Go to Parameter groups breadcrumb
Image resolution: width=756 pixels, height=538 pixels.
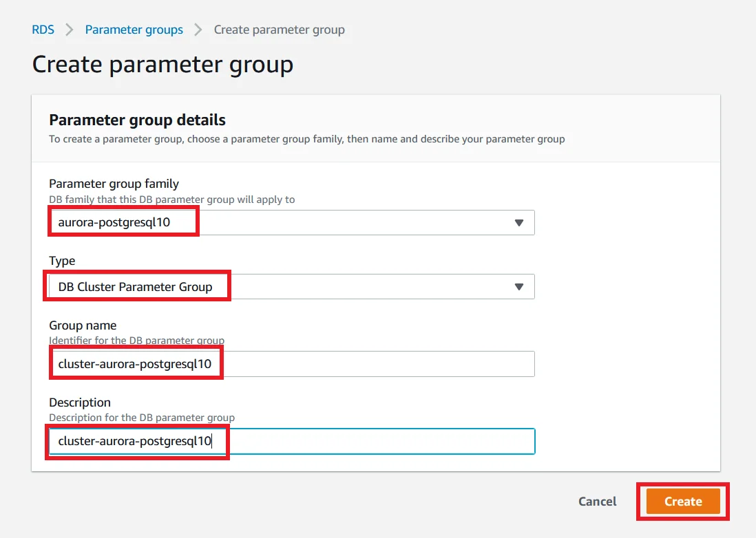click(134, 30)
